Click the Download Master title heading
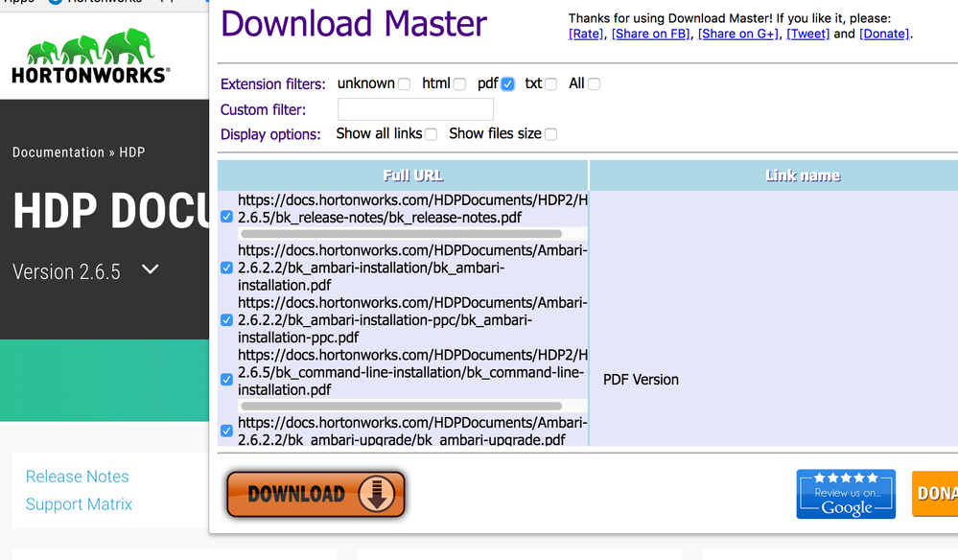This screenshot has height=560, width=958. pos(354,24)
